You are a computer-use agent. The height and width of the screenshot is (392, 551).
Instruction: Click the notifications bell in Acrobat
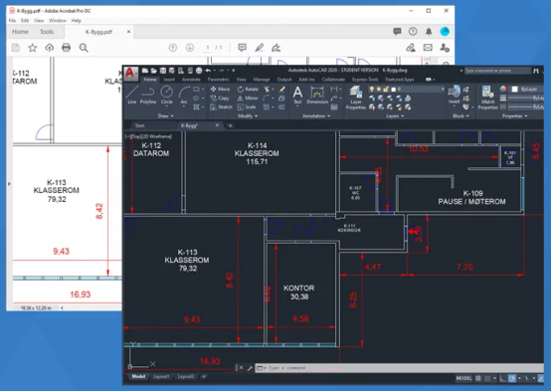coord(429,32)
